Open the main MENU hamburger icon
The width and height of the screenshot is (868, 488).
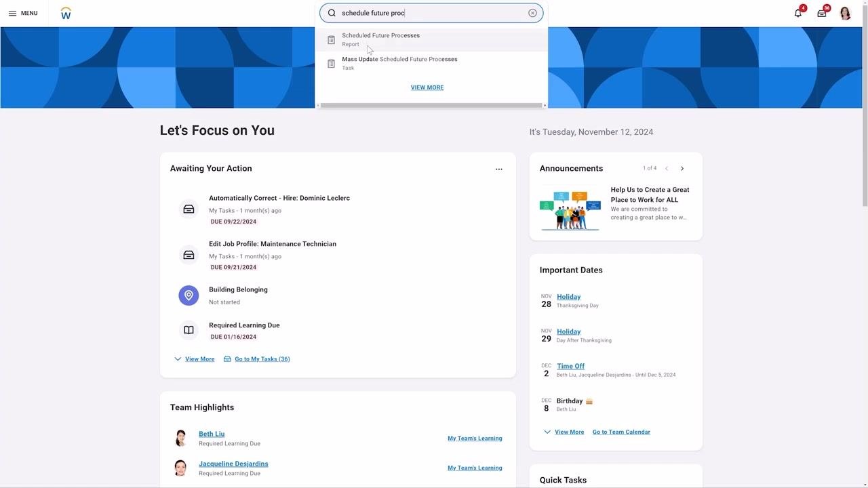[12, 13]
